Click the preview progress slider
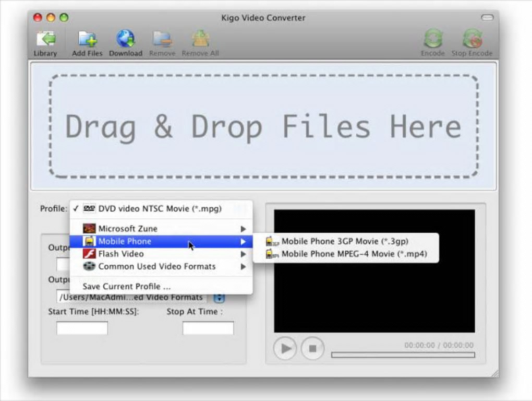Viewport: 532px width, 401px height. click(403, 355)
